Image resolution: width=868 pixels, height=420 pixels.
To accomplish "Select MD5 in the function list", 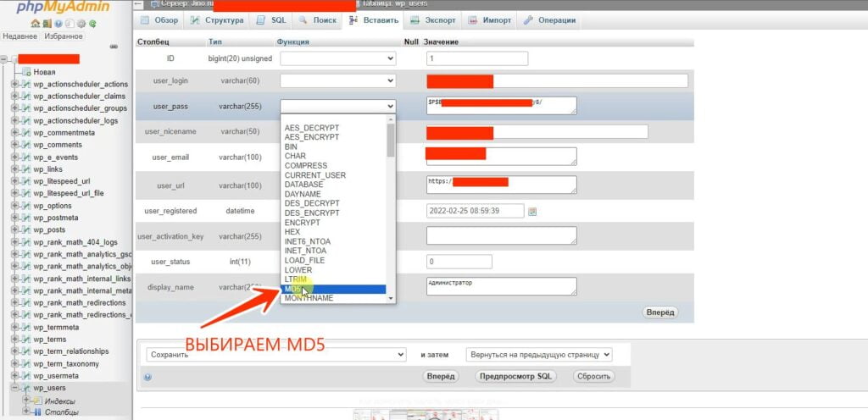I will click(334, 289).
